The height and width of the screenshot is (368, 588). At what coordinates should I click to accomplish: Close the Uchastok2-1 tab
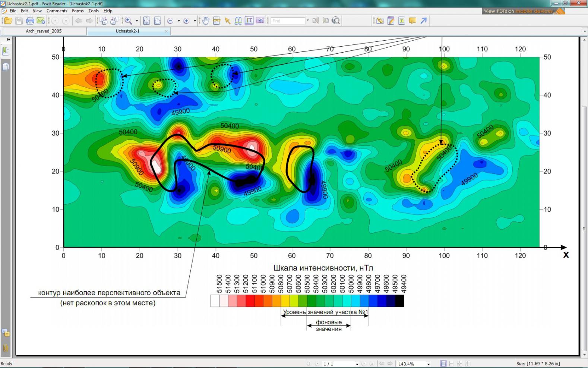[x=166, y=31]
